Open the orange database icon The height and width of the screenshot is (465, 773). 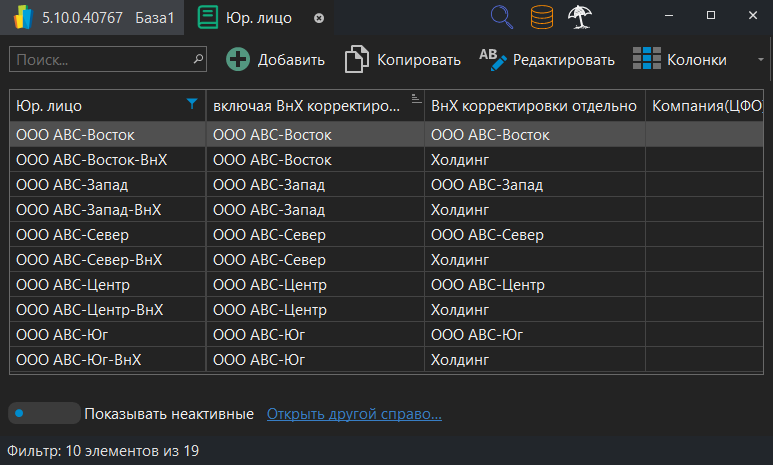541,17
